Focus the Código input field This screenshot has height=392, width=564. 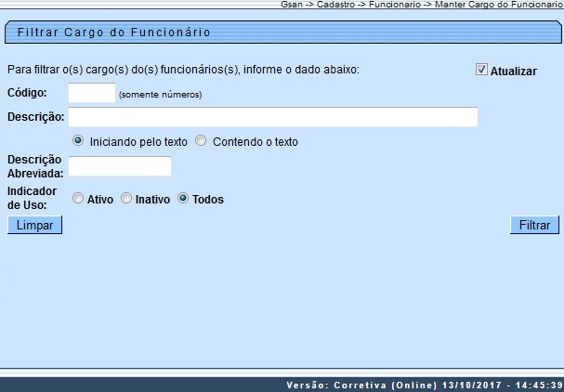point(92,93)
